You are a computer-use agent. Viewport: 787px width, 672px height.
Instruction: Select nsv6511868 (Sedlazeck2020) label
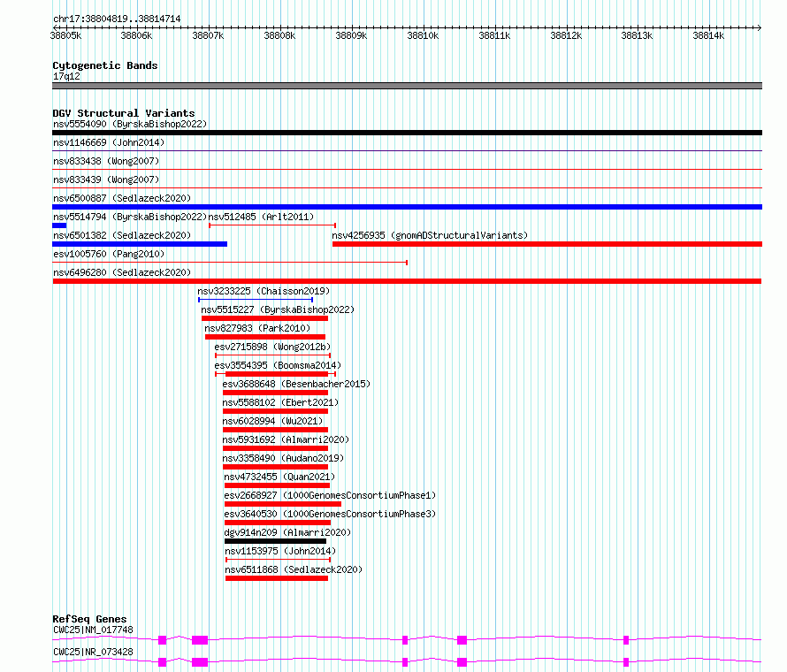point(294,569)
